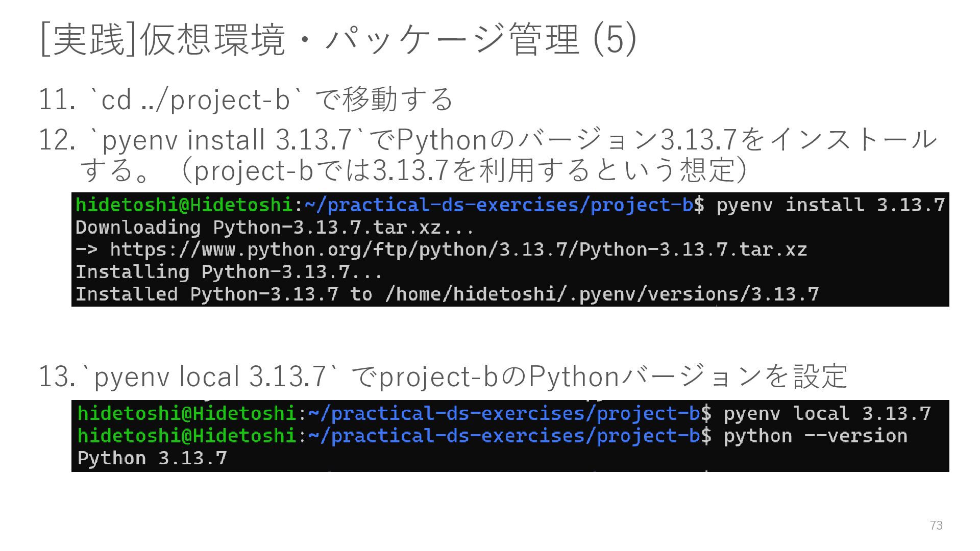This screenshot has width=980, height=551.
Task: Click the "Python 3.13.7" version output line
Action: click(152, 458)
